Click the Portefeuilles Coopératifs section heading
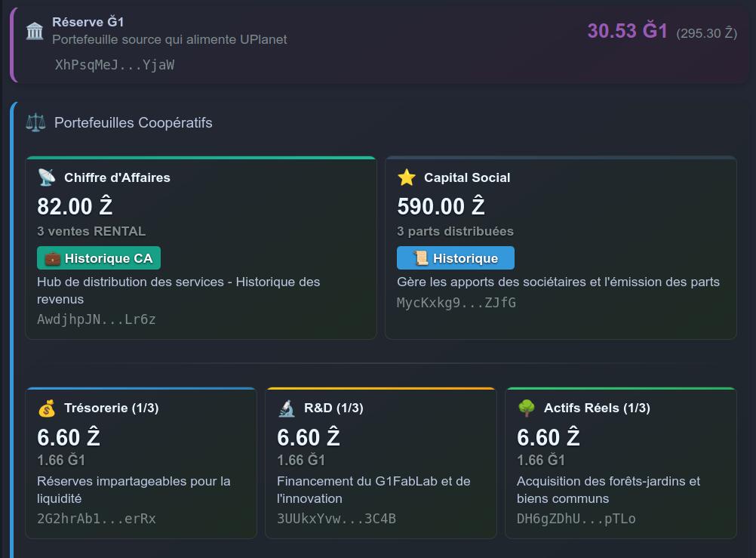 134,122
